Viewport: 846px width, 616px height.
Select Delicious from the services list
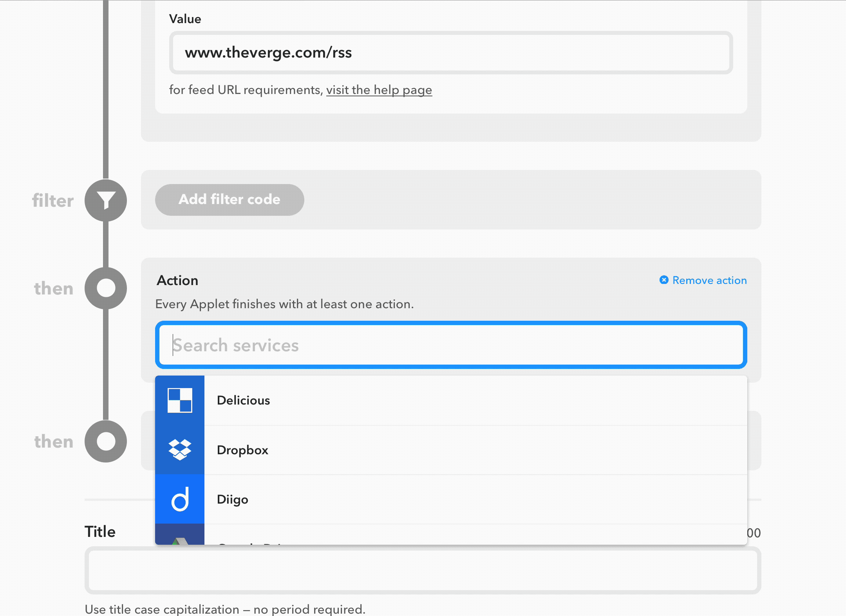pyautogui.click(x=451, y=400)
